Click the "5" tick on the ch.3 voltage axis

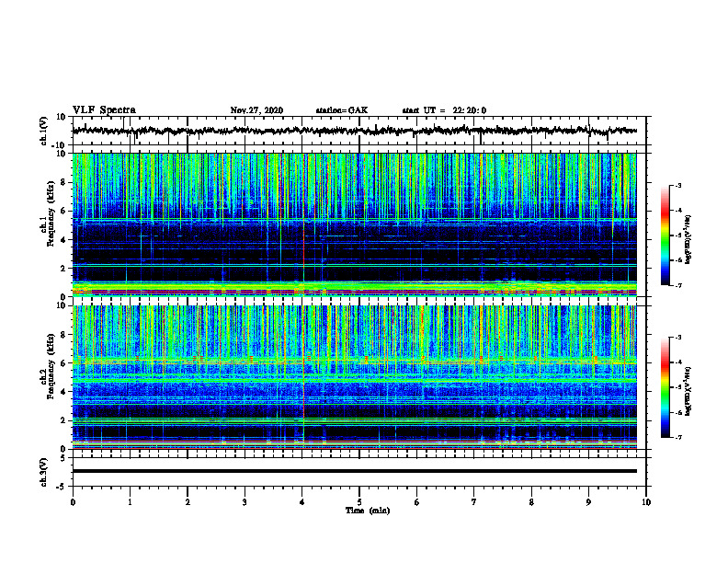point(63,458)
